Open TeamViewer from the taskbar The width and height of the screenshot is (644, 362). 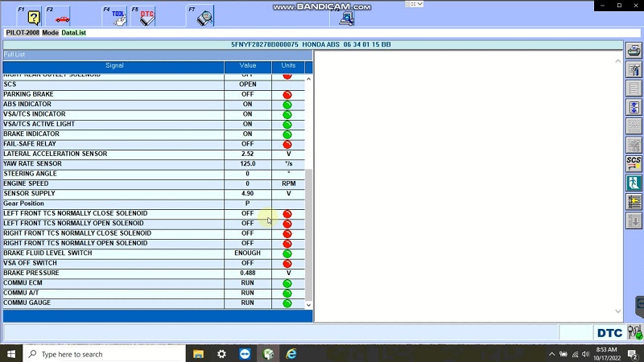tap(245, 354)
